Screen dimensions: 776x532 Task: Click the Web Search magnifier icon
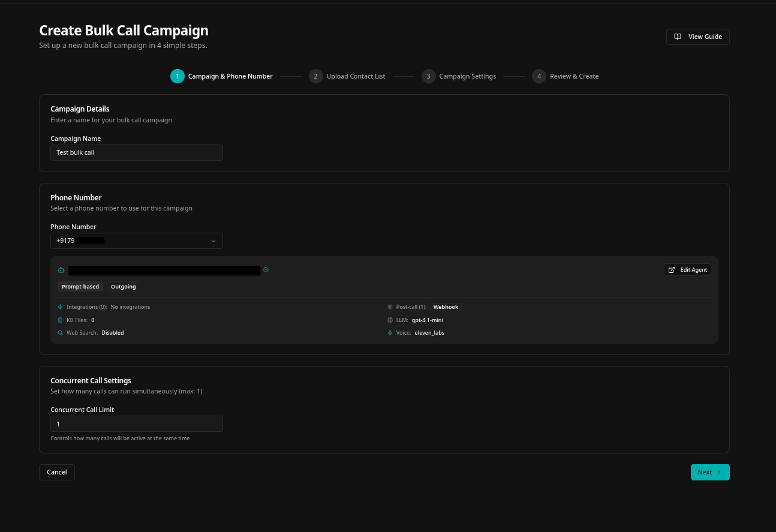point(60,333)
